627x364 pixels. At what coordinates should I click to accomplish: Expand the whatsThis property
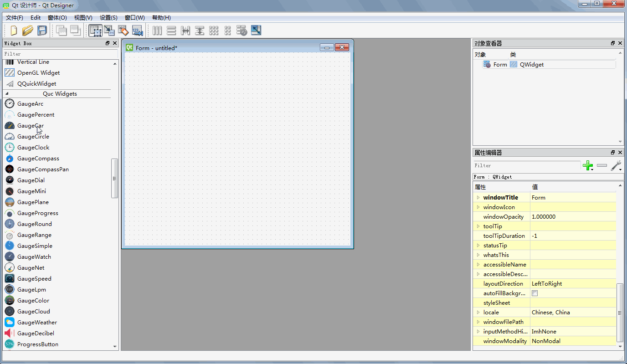click(478, 255)
